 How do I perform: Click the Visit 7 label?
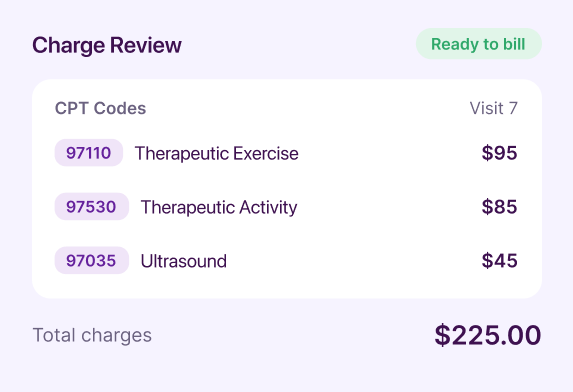[x=493, y=108]
